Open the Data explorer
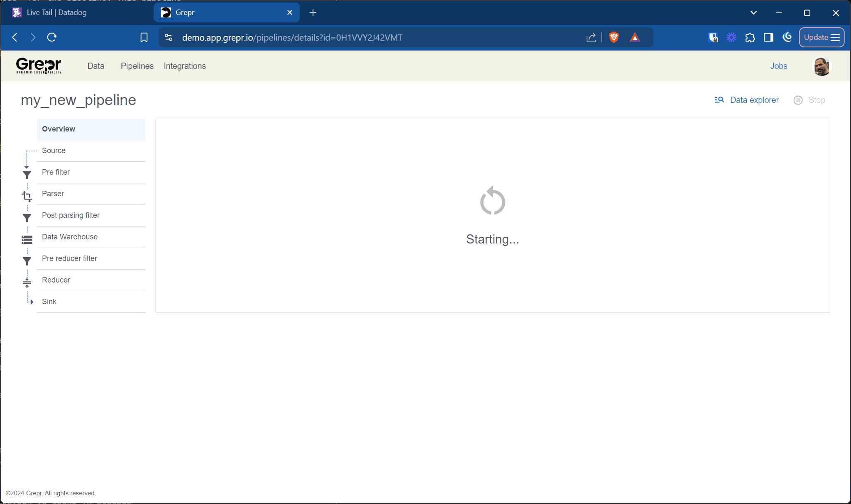This screenshot has width=851, height=504. [x=746, y=100]
